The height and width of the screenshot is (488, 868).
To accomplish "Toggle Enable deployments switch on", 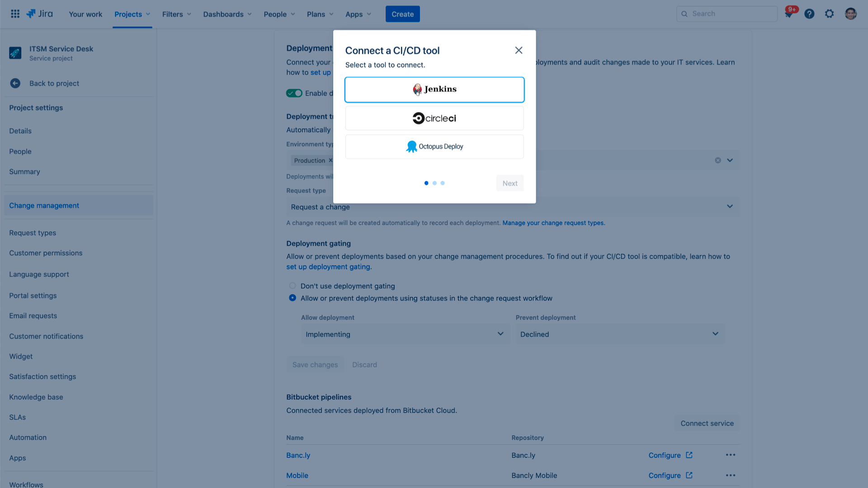I will point(294,93).
